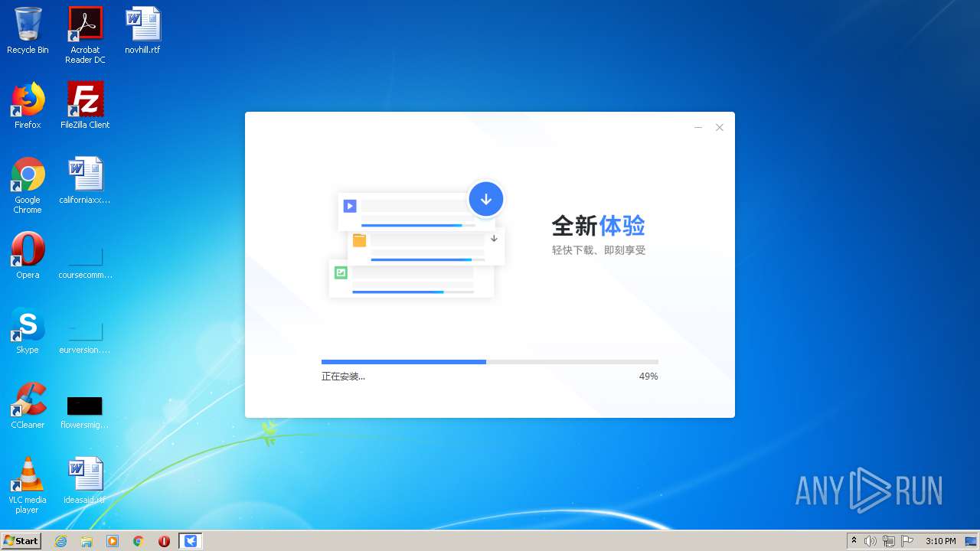Close the installer window
Image resolution: width=980 pixels, height=551 pixels.
tap(720, 128)
